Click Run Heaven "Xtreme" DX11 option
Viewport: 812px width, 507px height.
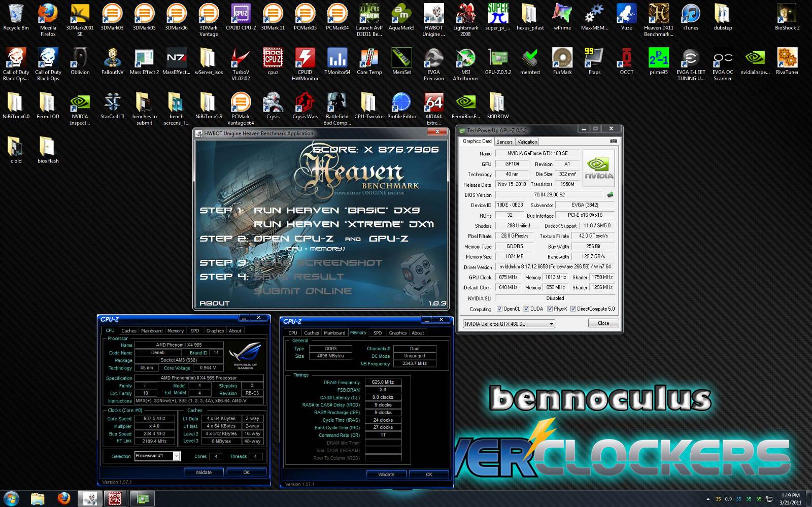[344, 224]
